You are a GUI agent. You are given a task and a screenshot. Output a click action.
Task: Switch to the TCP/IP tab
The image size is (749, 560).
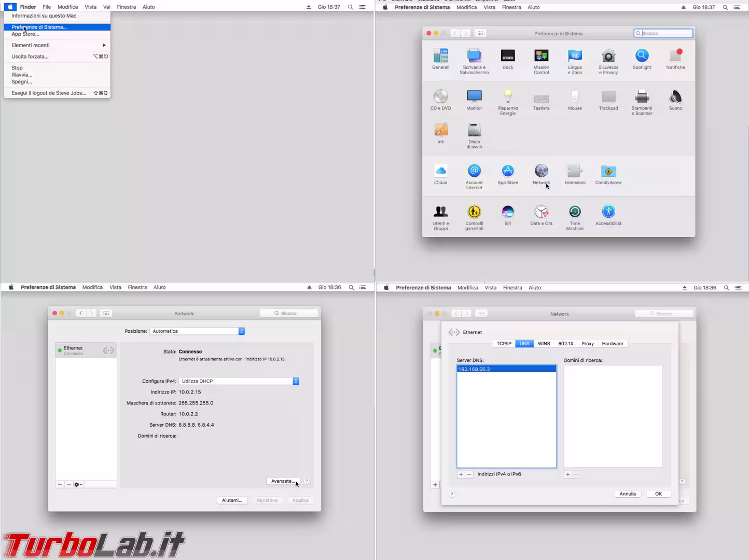click(x=503, y=343)
